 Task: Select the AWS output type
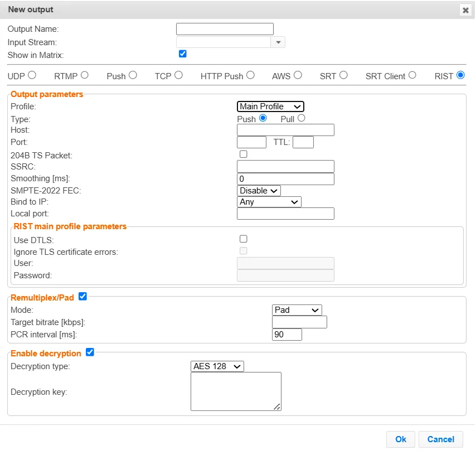coord(298,75)
